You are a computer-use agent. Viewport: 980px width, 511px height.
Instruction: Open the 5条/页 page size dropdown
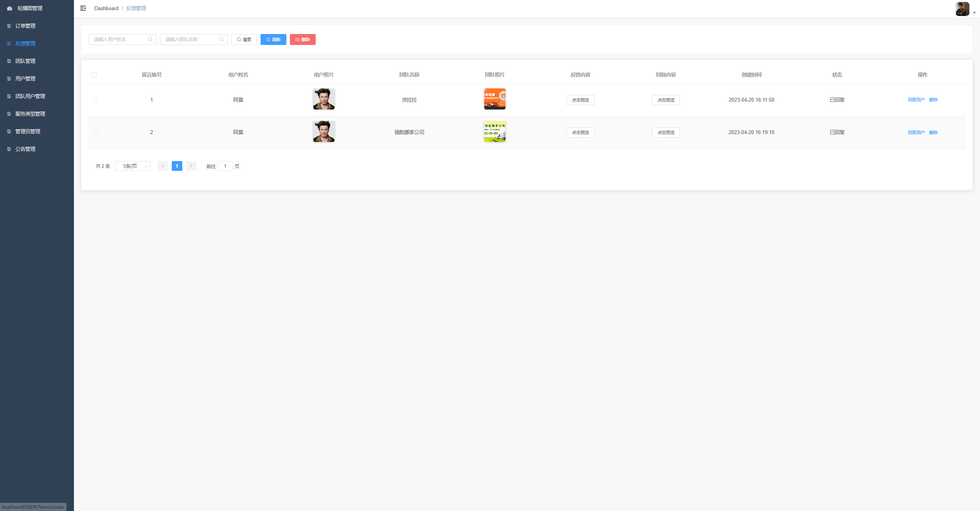(x=133, y=166)
